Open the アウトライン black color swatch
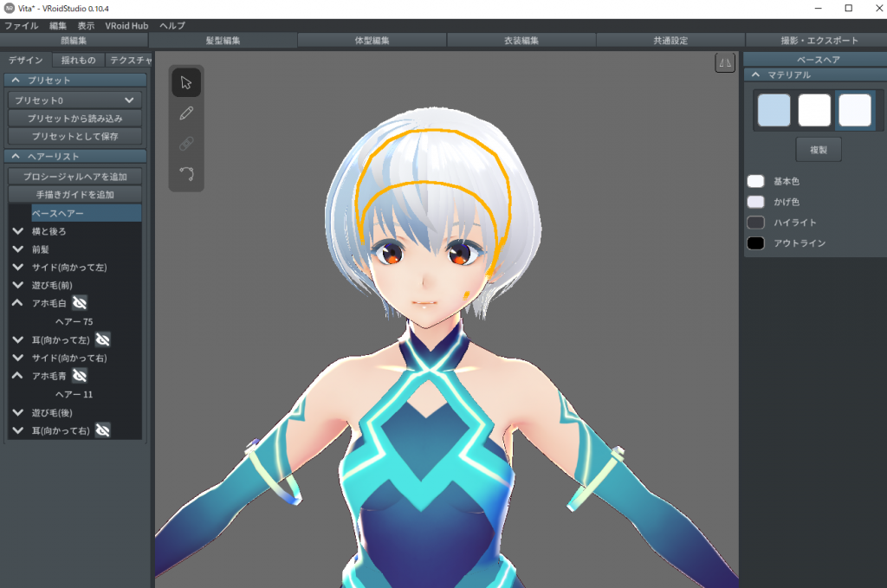Screen dimensions: 887x588 tap(755, 243)
